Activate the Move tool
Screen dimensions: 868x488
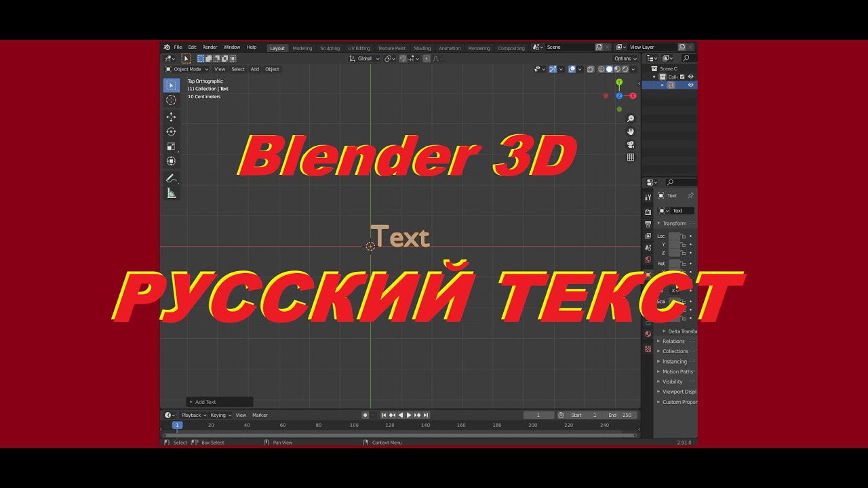(171, 117)
